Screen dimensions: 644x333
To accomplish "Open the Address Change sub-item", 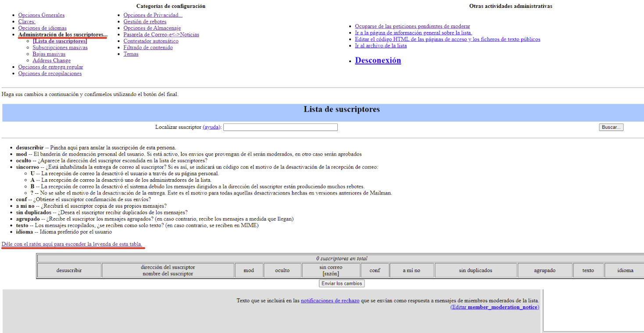I will click(x=52, y=60).
